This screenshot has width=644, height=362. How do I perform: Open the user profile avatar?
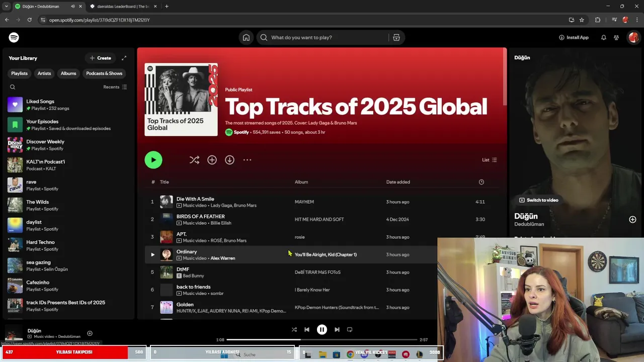(633, 37)
